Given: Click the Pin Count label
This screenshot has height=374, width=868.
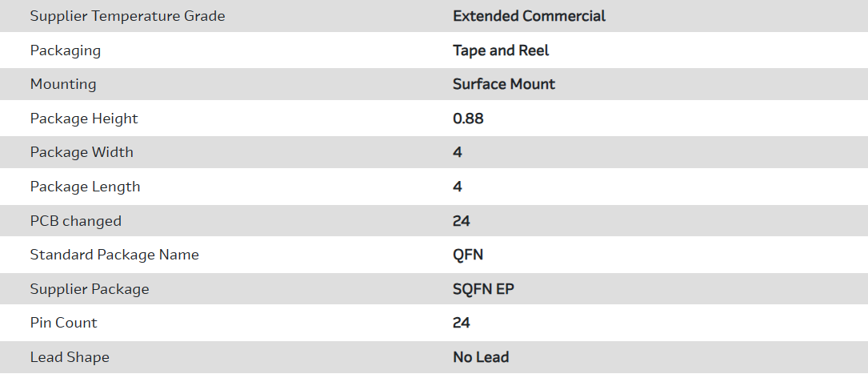Looking at the screenshot, I should point(64,323).
